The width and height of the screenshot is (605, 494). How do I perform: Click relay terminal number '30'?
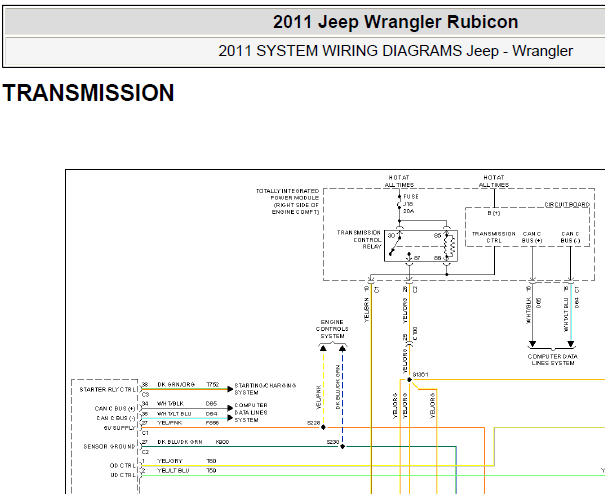391,236
